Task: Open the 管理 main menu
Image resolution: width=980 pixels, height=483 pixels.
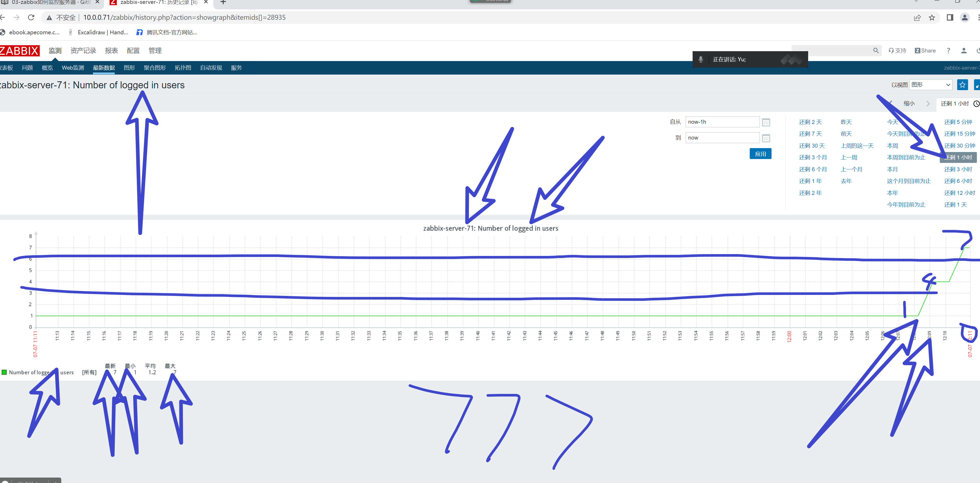Action: coord(155,51)
